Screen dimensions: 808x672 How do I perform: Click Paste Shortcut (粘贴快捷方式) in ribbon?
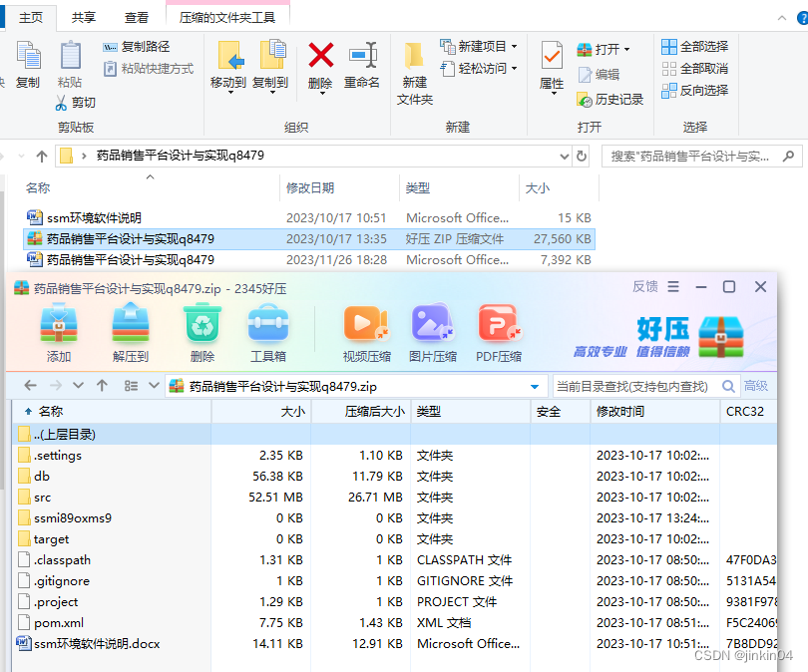pos(149,69)
